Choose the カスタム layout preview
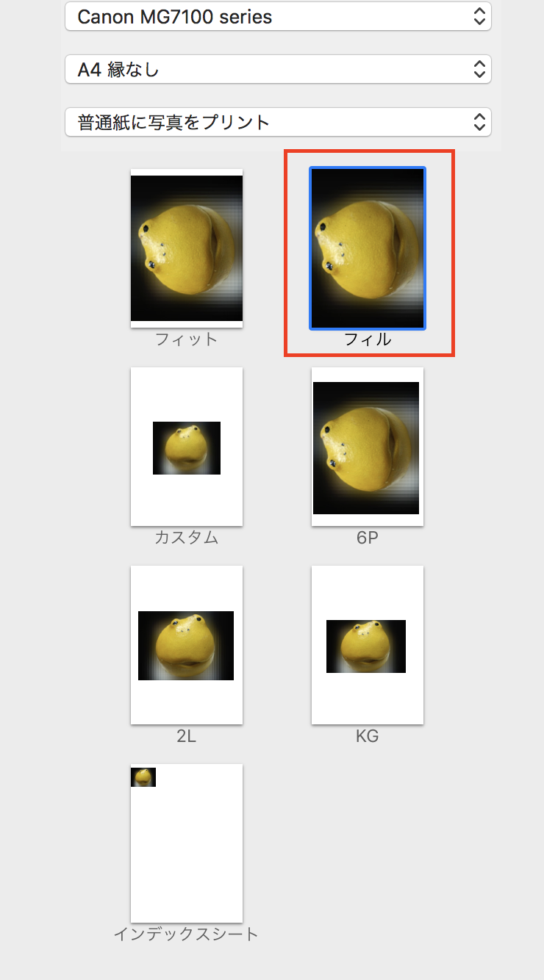 (187, 447)
